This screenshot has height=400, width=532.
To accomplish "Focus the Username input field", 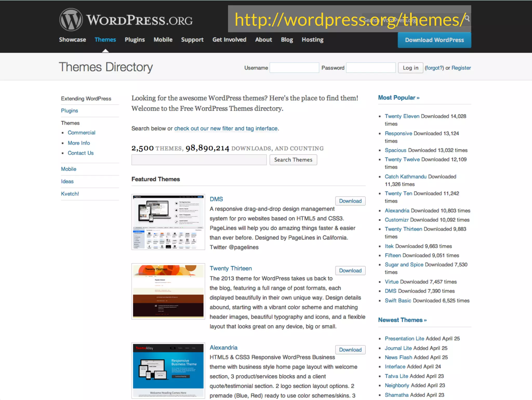I will pos(294,68).
